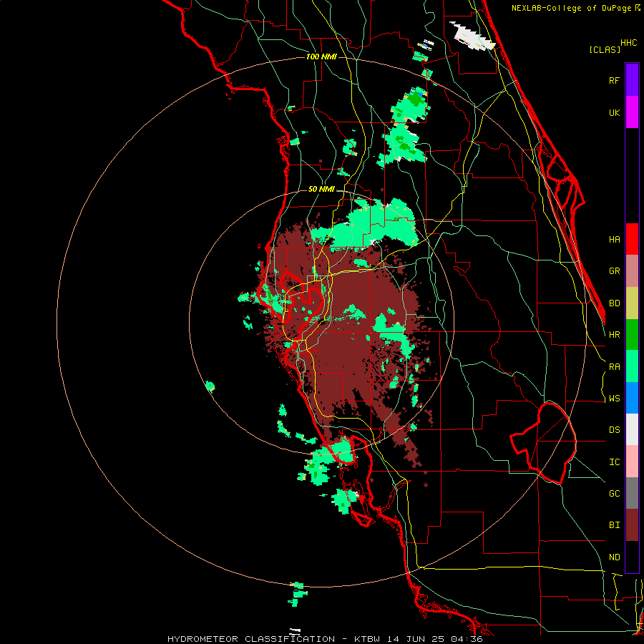Click the IC legend label
The height and width of the screenshot is (644, 644).
[x=614, y=462]
